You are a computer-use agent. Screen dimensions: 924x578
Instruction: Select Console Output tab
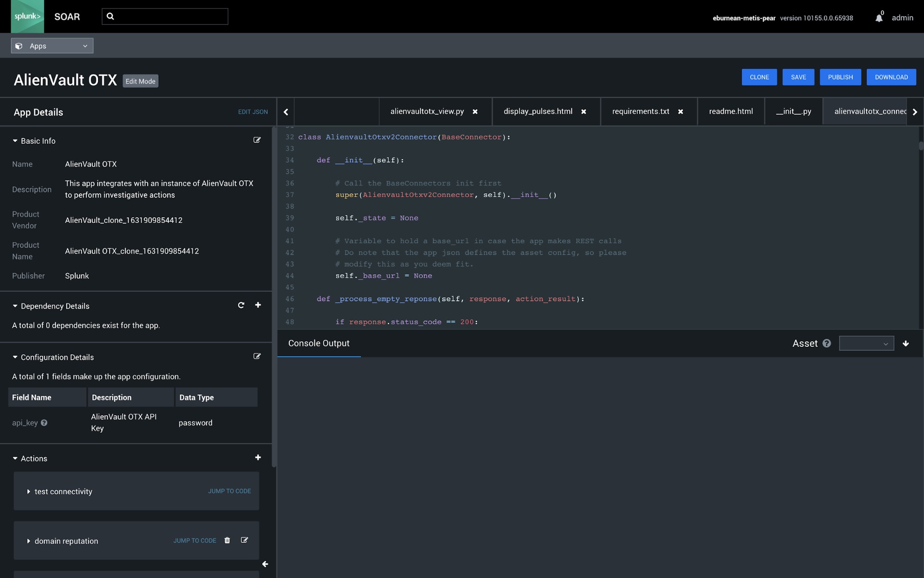319,343
